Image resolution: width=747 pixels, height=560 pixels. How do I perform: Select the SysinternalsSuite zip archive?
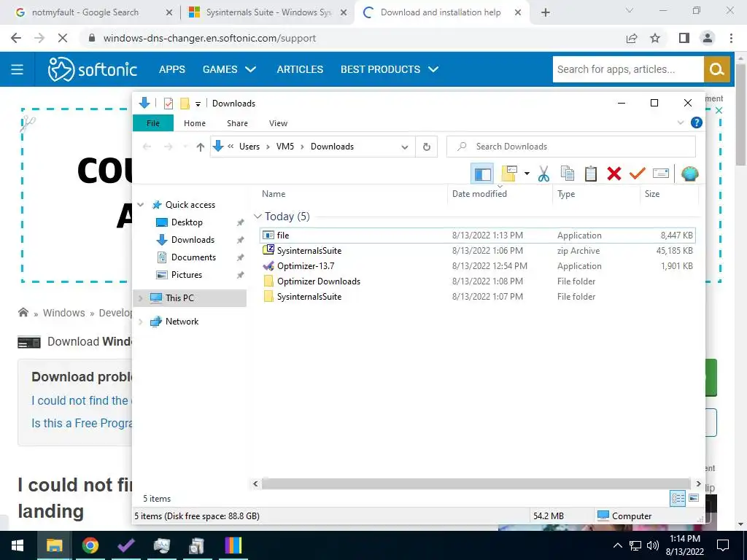tap(477, 251)
